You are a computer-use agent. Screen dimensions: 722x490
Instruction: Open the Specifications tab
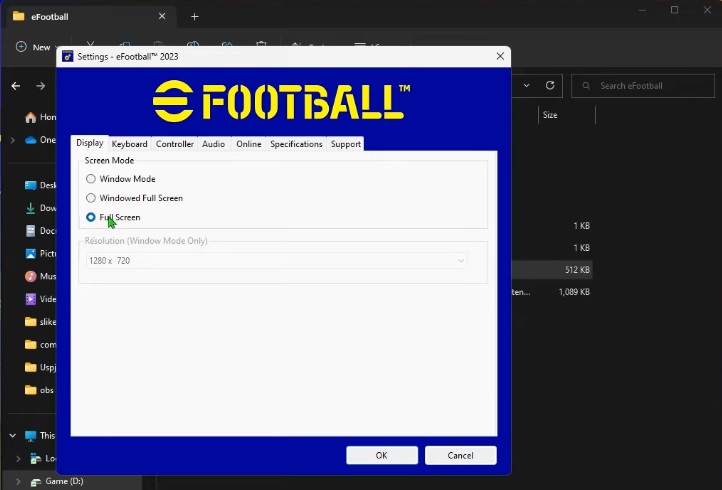point(296,144)
